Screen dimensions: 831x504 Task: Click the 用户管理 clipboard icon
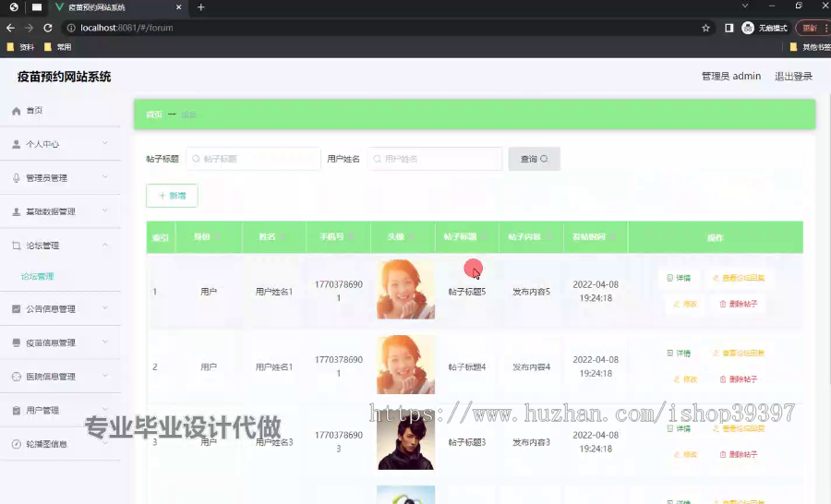click(16, 410)
